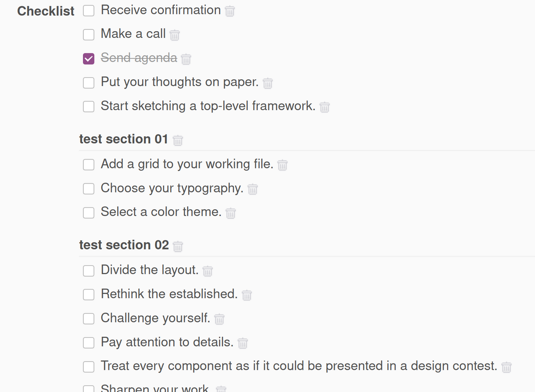Remove the "Choose your typography." task

252,189
